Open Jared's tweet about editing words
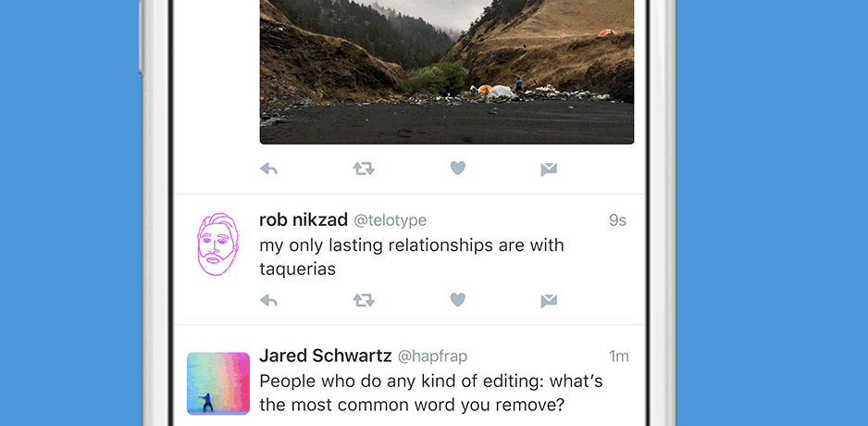This screenshot has height=426, width=868. tap(430, 392)
